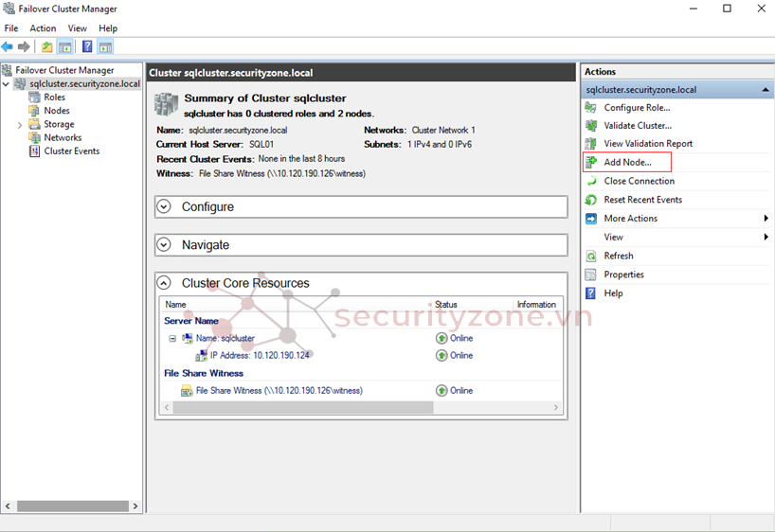Screen dimensions: 775x532
Task: Click the Add Node action icon
Action: pyautogui.click(x=591, y=163)
